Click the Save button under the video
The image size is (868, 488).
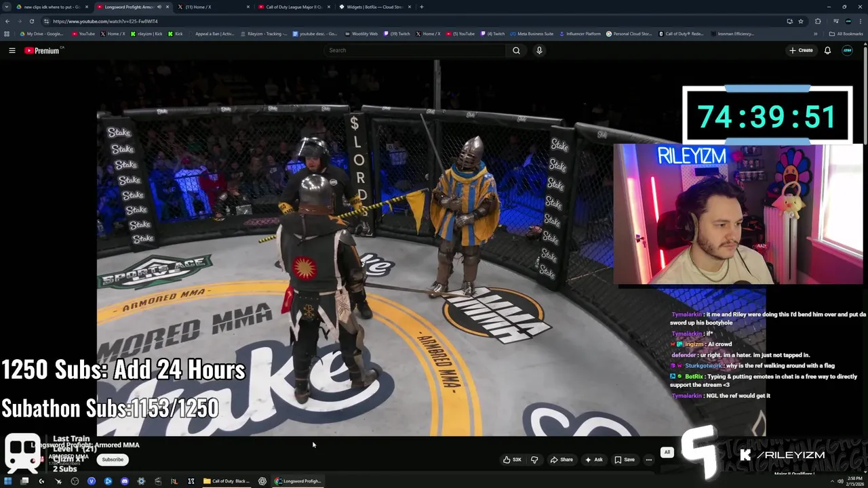(624, 460)
